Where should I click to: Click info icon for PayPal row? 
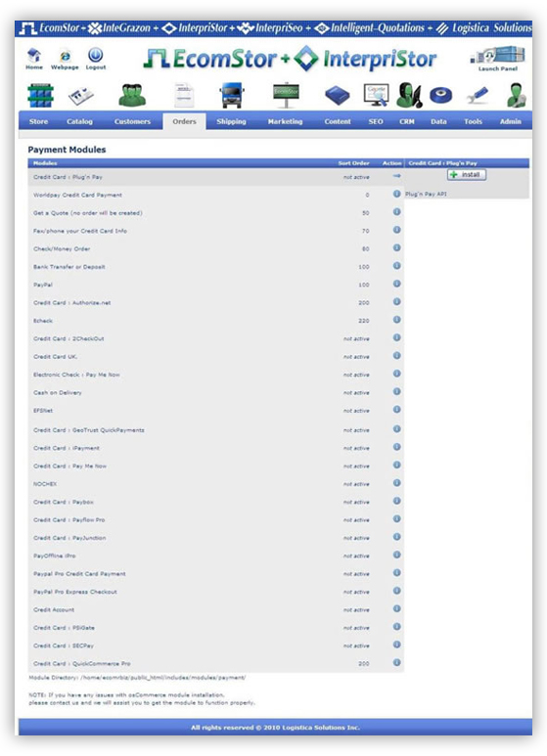click(396, 284)
